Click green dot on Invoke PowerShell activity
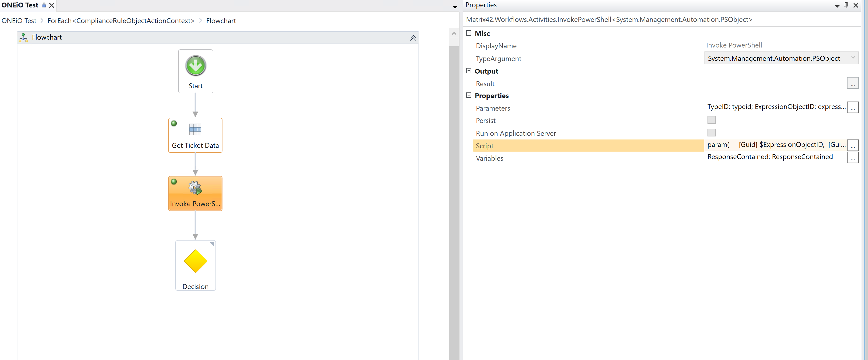The image size is (868, 360). [x=174, y=182]
